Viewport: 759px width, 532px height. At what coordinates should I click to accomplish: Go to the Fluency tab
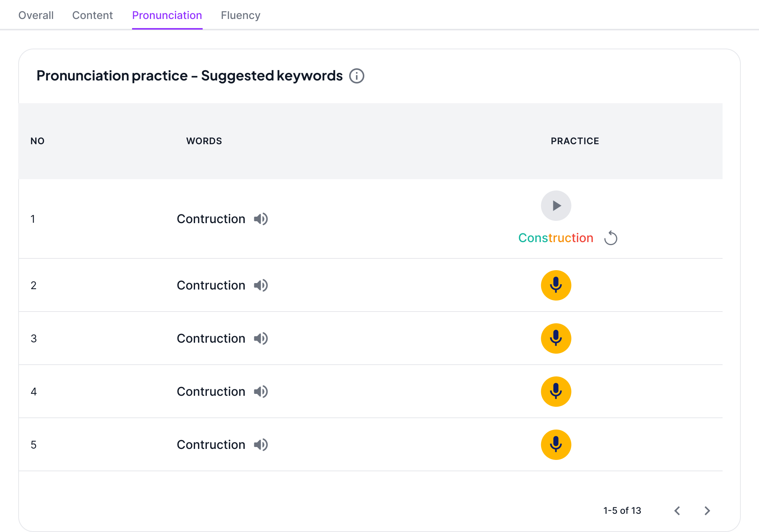pyautogui.click(x=241, y=15)
